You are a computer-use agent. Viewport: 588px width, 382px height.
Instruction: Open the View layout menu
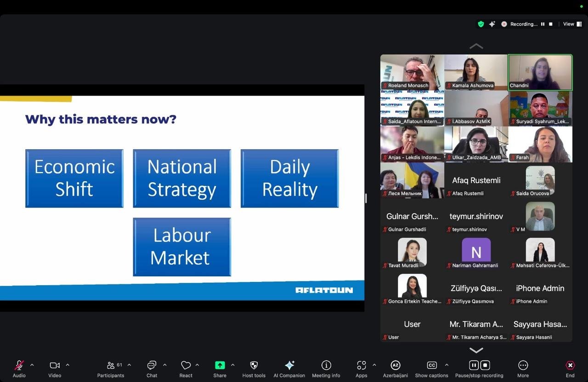[571, 24]
